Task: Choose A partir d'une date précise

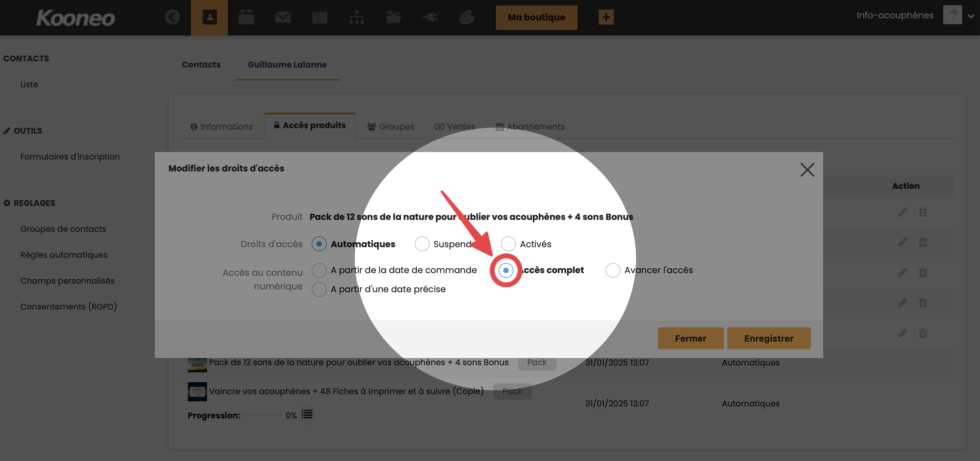Action: (319, 289)
